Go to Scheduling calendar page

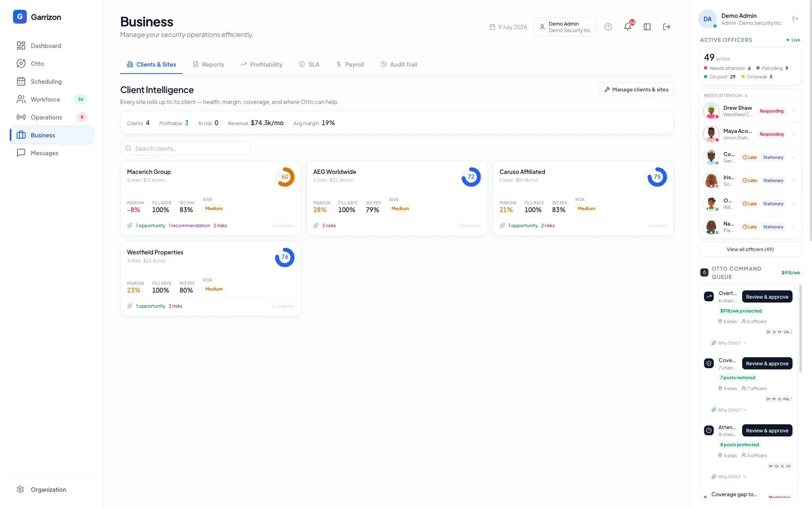pyautogui.click(x=52, y=81)
